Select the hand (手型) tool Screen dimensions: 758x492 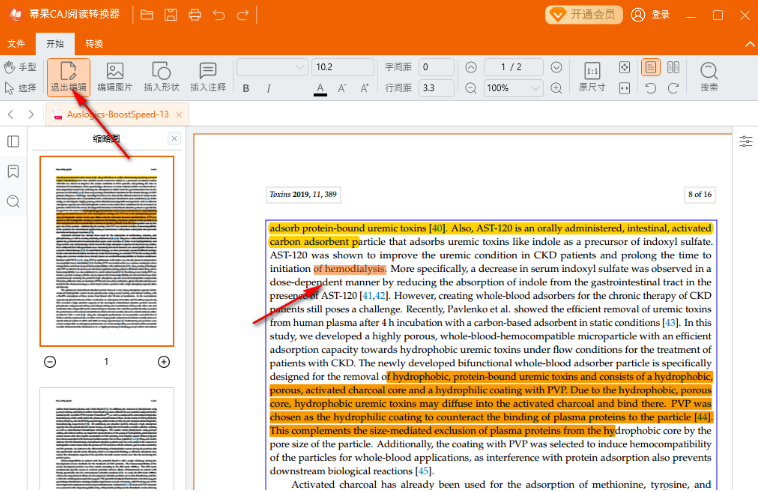[20, 67]
